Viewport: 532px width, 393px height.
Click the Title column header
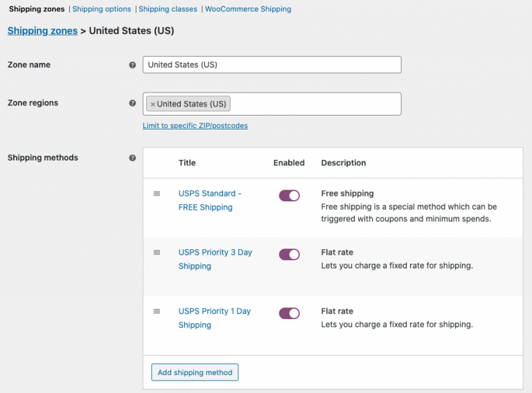187,163
